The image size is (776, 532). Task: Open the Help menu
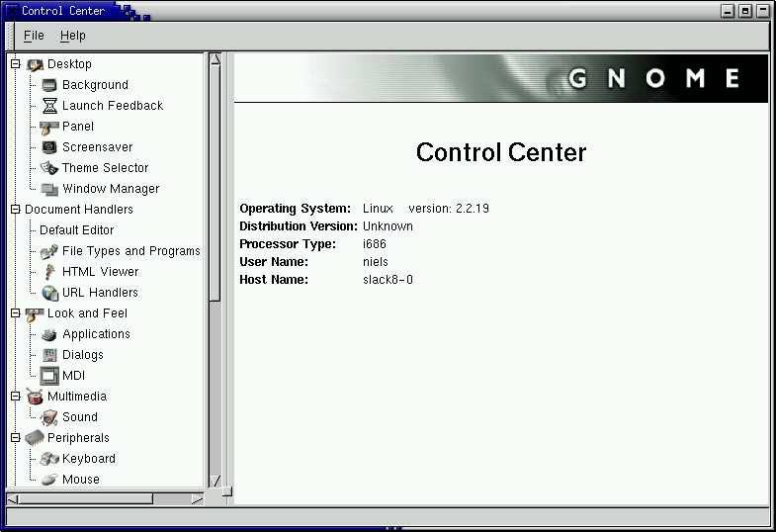click(x=72, y=36)
